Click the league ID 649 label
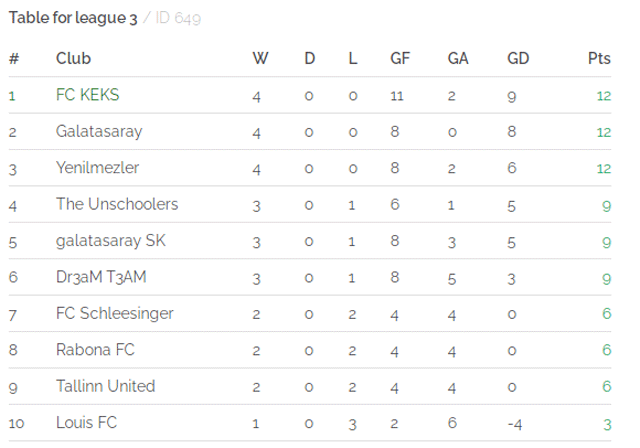This screenshot has width=640, height=448. coord(178,18)
